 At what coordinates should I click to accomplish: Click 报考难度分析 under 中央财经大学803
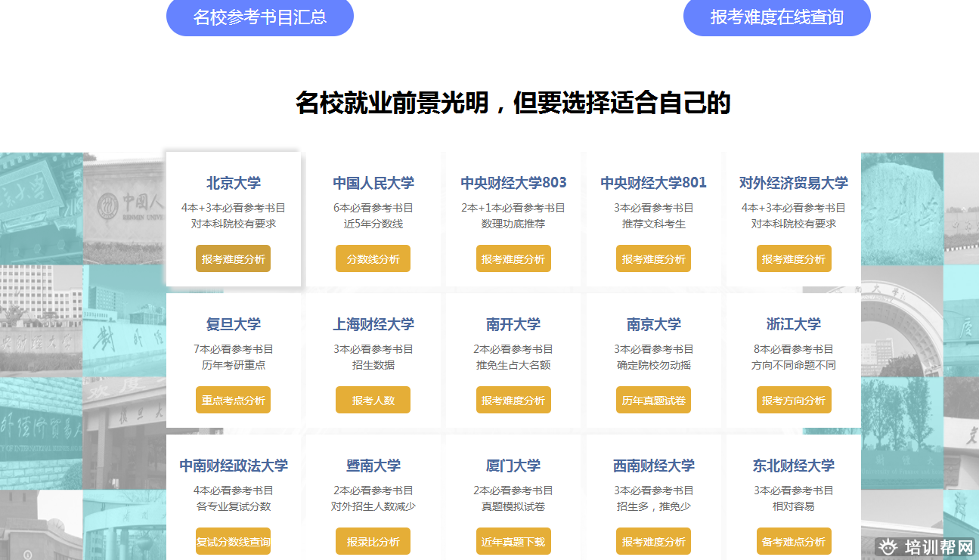click(x=513, y=258)
